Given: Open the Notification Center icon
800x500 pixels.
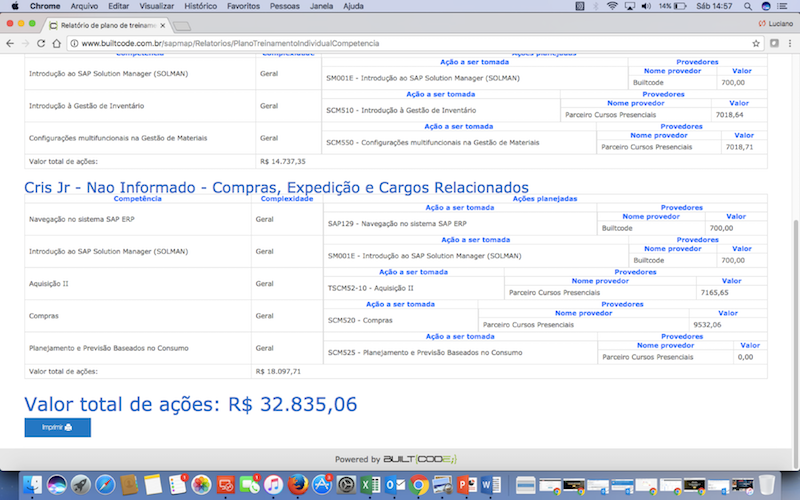Looking at the screenshot, I should (x=782, y=6).
